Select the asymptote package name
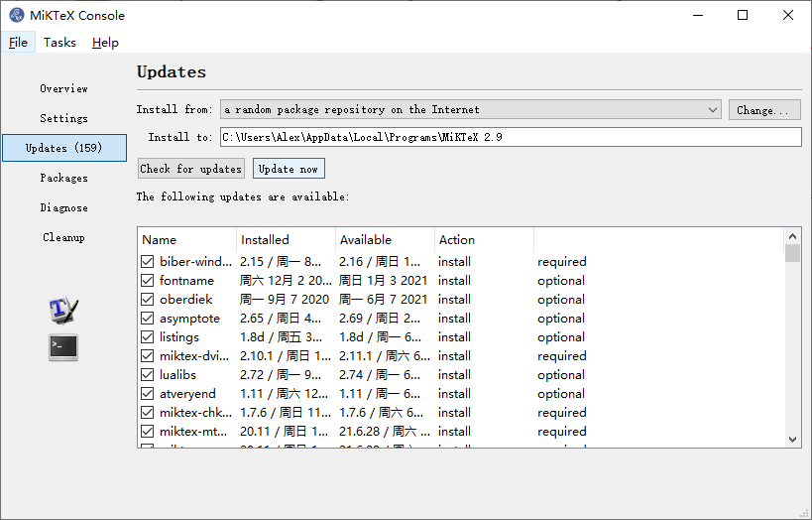This screenshot has height=520, width=812. click(189, 319)
